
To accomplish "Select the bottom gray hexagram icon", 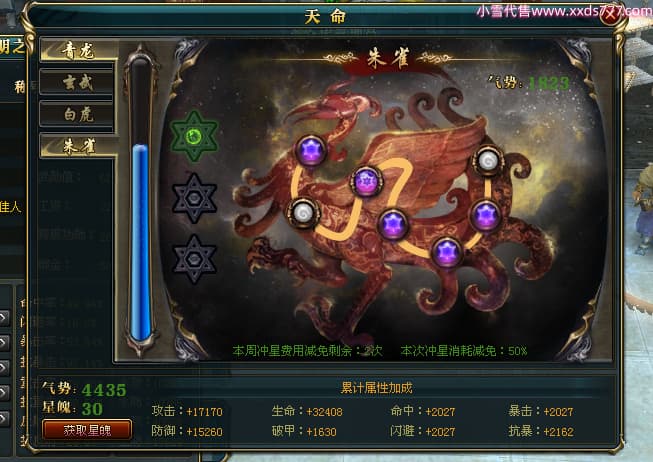I will click(x=194, y=259).
